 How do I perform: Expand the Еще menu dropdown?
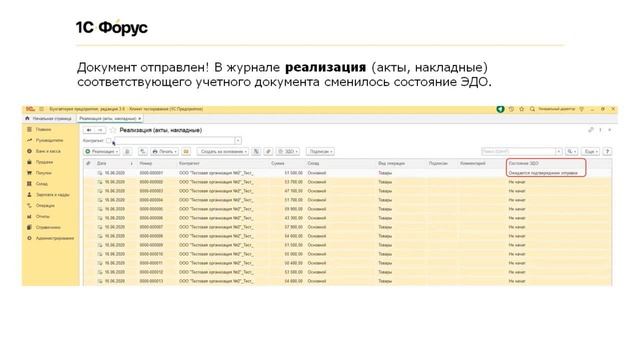[x=590, y=151]
